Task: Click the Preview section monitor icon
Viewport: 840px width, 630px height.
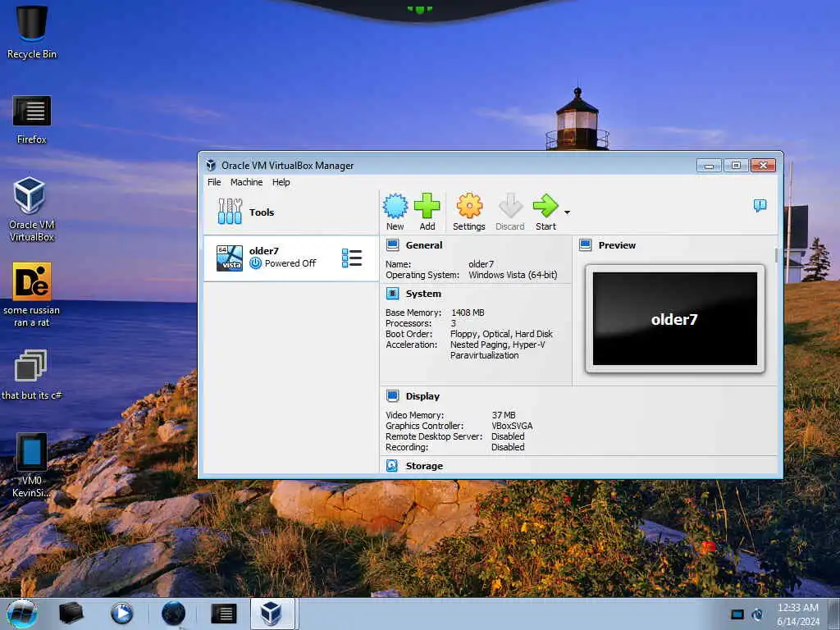Action: click(x=586, y=245)
